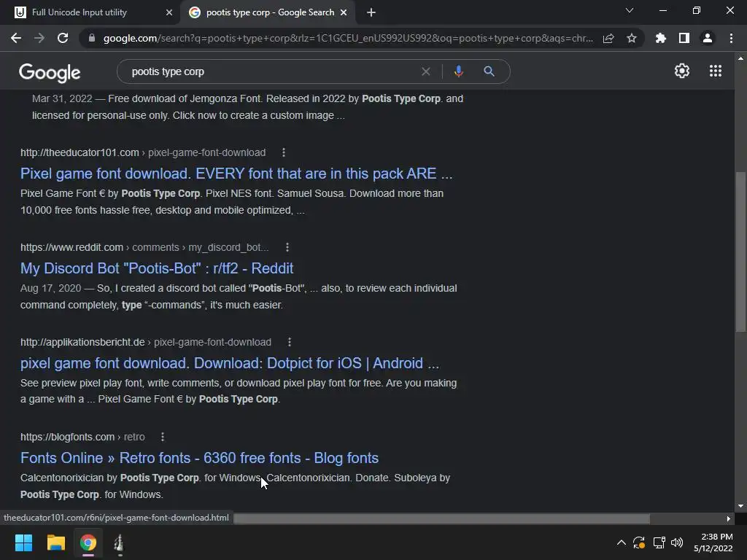Open pixel game font download Dotpict link
Viewport: 747px width, 560px height.
coord(230,363)
